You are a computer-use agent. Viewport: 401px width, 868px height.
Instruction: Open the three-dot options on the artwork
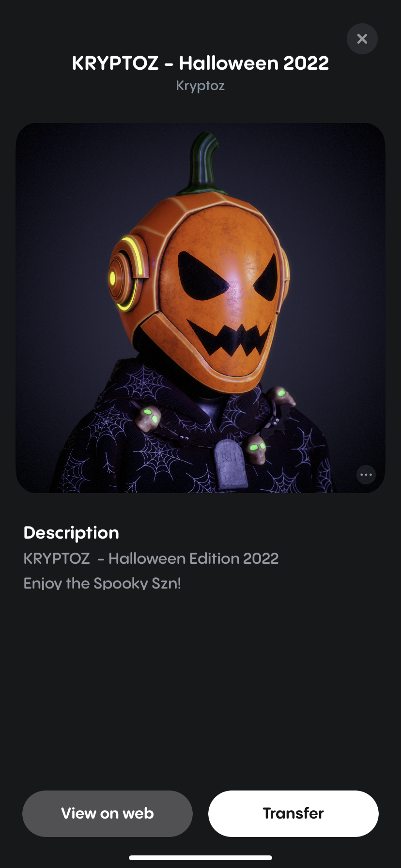coord(366,475)
